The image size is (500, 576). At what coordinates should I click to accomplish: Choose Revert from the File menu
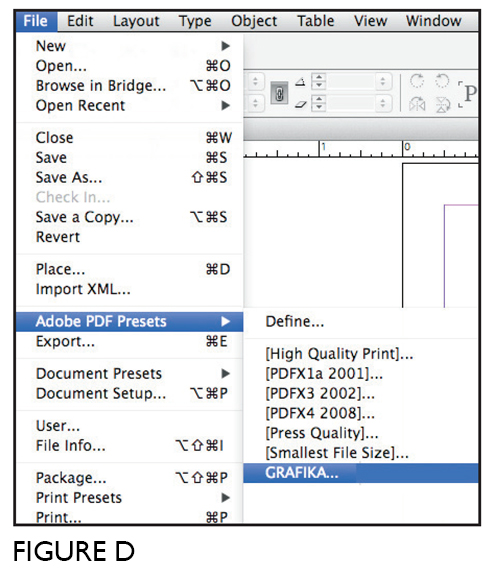click(130, 237)
